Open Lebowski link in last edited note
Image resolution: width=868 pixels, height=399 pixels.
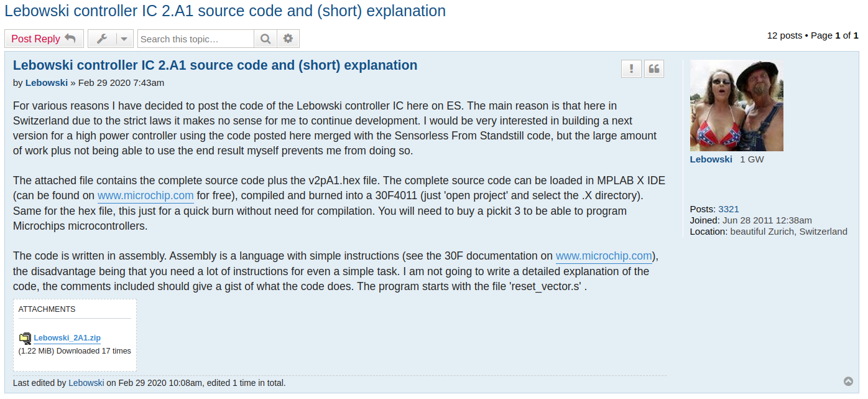(x=86, y=383)
